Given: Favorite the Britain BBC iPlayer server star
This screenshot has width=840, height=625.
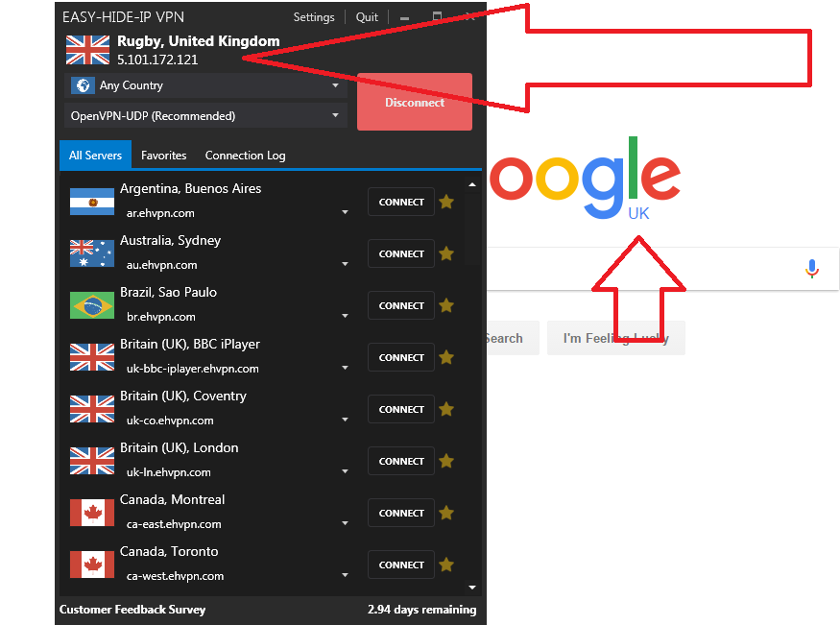Looking at the screenshot, I should coord(446,357).
